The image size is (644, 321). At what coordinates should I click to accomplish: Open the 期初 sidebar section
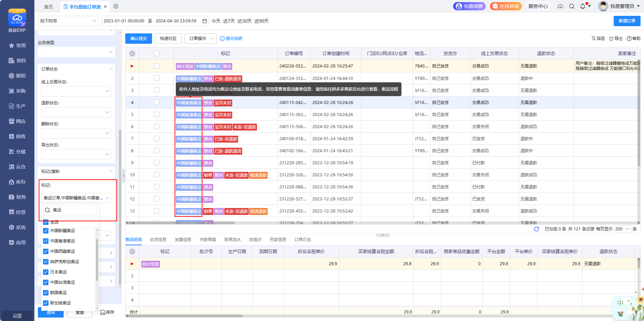coord(17,76)
